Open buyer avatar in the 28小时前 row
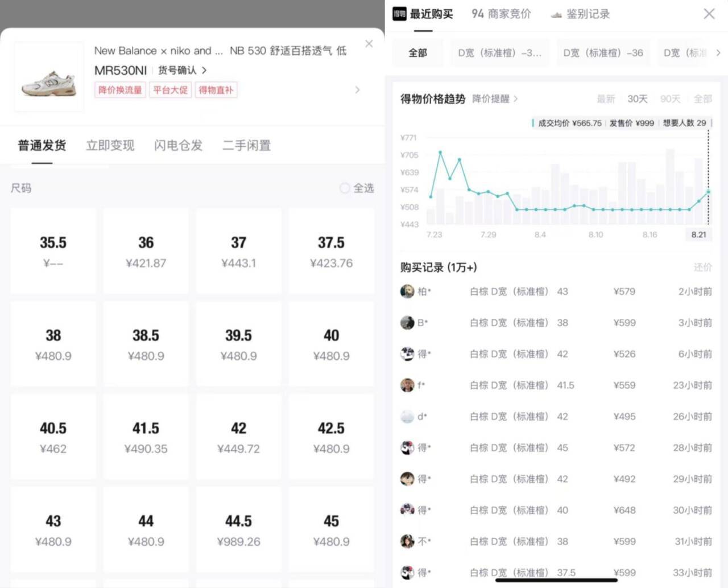This screenshot has width=728, height=588. (407, 448)
